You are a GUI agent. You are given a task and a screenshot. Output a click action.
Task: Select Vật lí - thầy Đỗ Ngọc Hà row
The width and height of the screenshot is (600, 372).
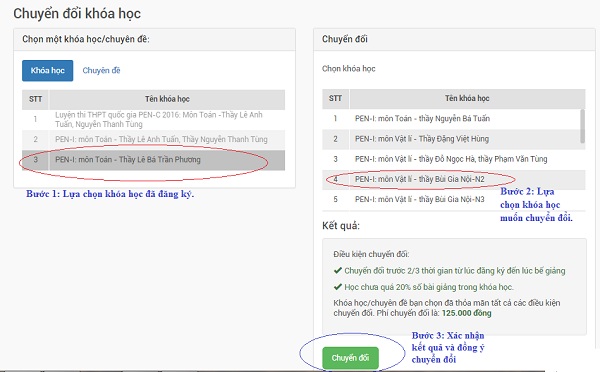tap(453, 159)
